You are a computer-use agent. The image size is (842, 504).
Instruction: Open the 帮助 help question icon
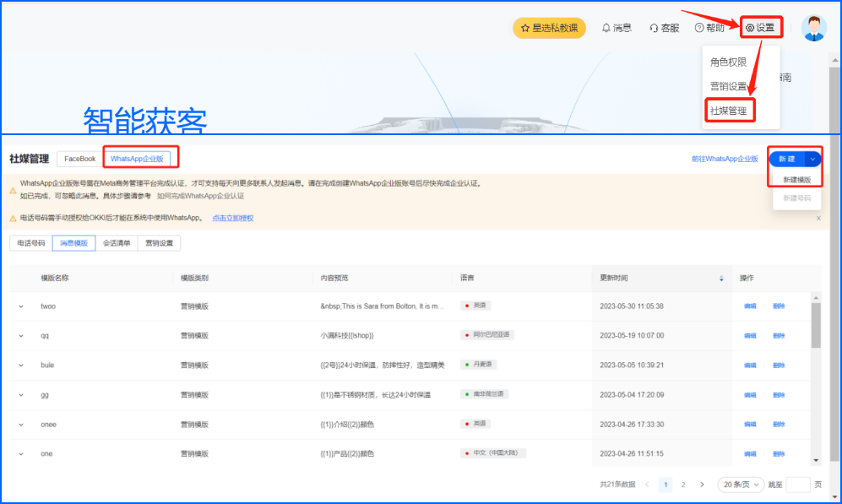(709, 28)
